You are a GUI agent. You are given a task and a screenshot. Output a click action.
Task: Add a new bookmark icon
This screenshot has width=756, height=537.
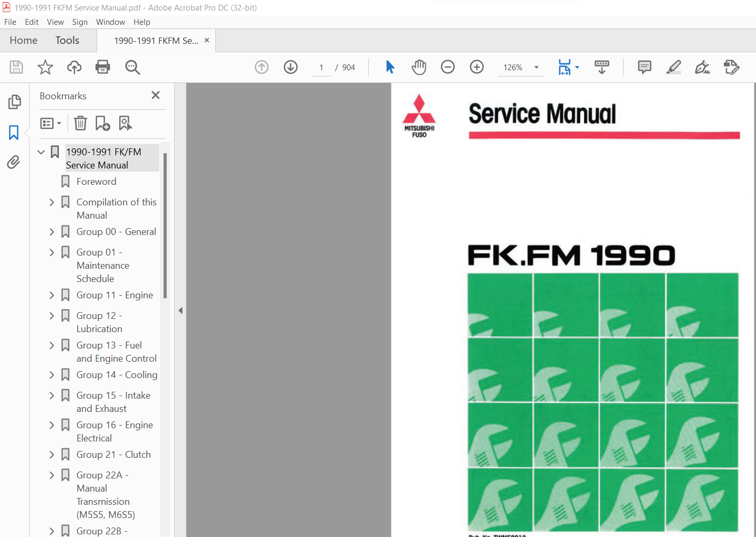click(102, 123)
